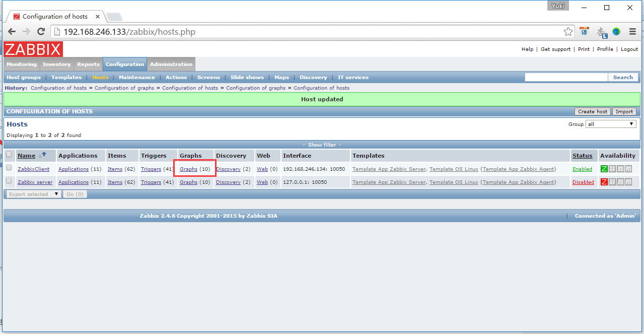Open the Profile link
Viewport: 644px width, 334px height.
pyautogui.click(x=605, y=49)
